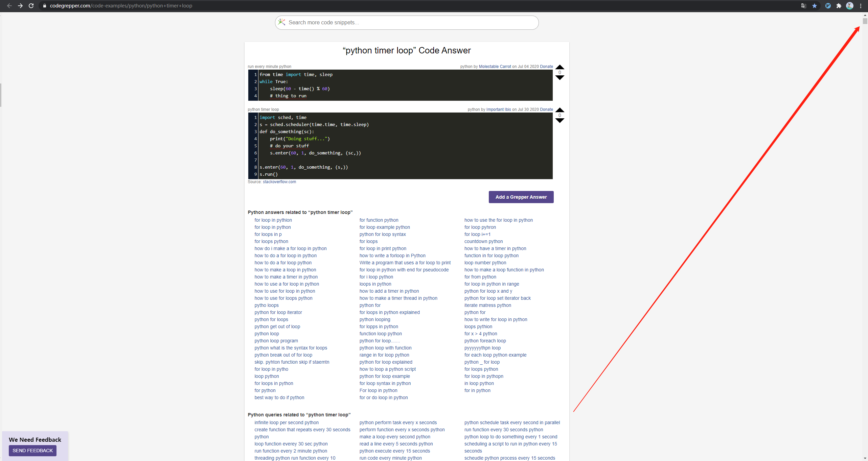The width and height of the screenshot is (868, 461).
Task: Open the Vimium extension icon
Action: 828,6
